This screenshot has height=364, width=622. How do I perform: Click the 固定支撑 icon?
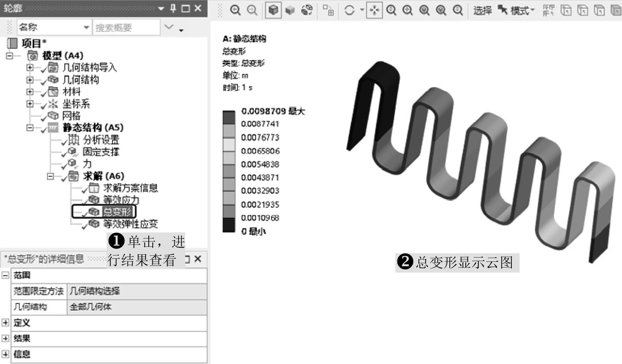[73, 151]
